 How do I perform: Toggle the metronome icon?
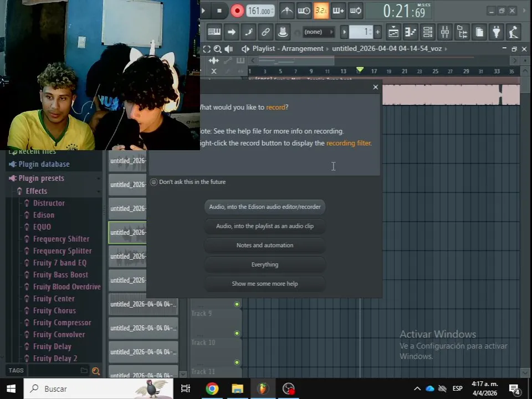coord(287,11)
